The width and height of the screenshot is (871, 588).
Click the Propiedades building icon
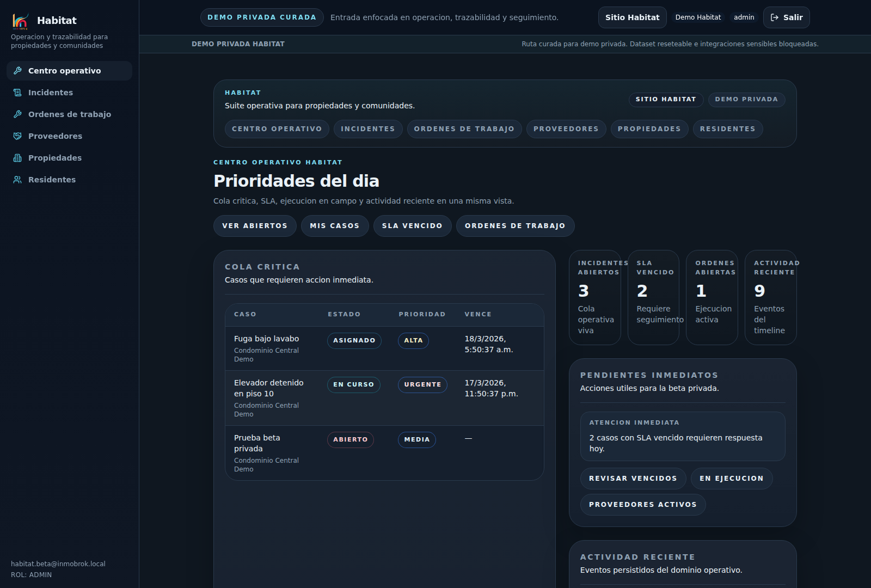point(17,158)
